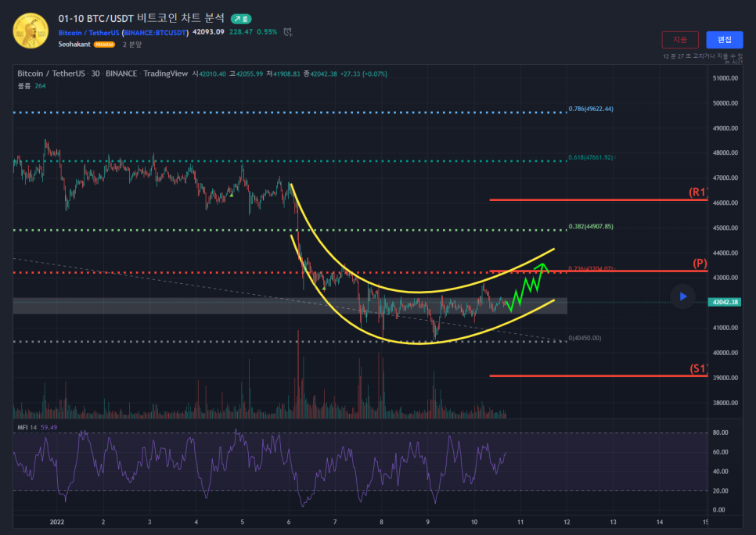Click the price alert clock icon
Screen dimensions: 756x535
tap(288, 32)
